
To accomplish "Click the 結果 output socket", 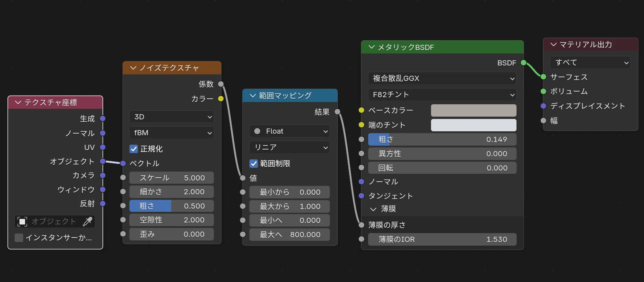I will [337, 112].
